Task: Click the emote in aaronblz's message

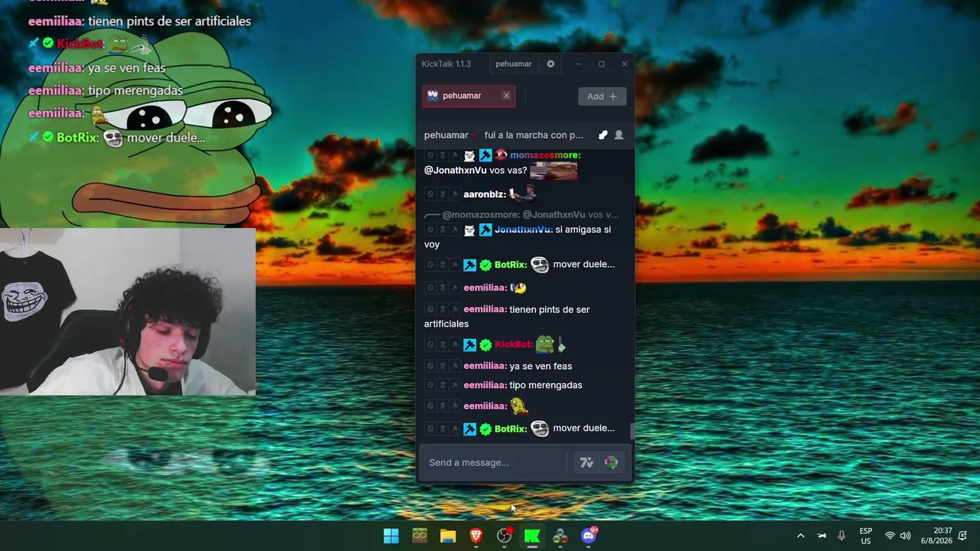Action: point(522,194)
